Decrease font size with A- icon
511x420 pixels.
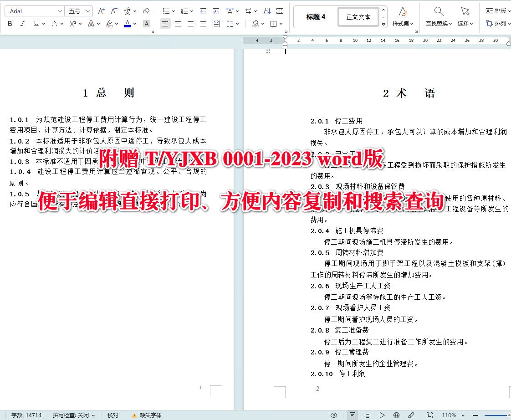[114, 11]
